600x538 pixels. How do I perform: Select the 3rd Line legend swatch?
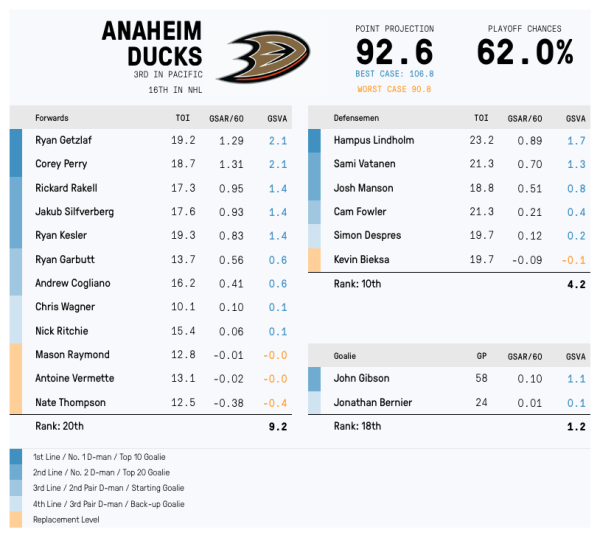pos(16,488)
